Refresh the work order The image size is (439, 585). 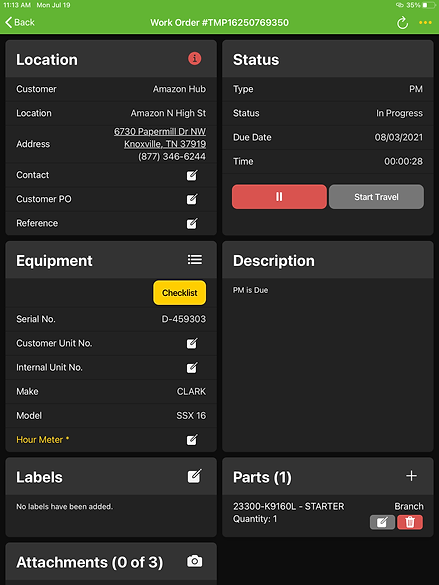[x=402, y=23]
